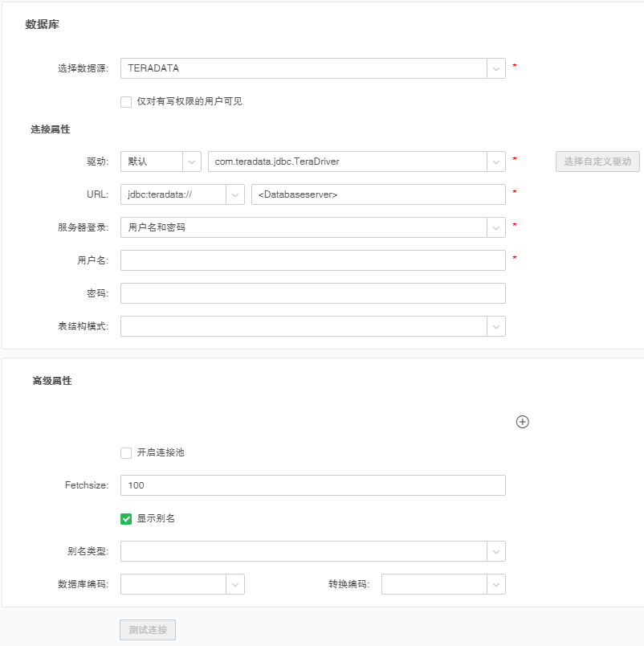
Task: Focus the 密码 input field
Action: [x=312, y=293]
